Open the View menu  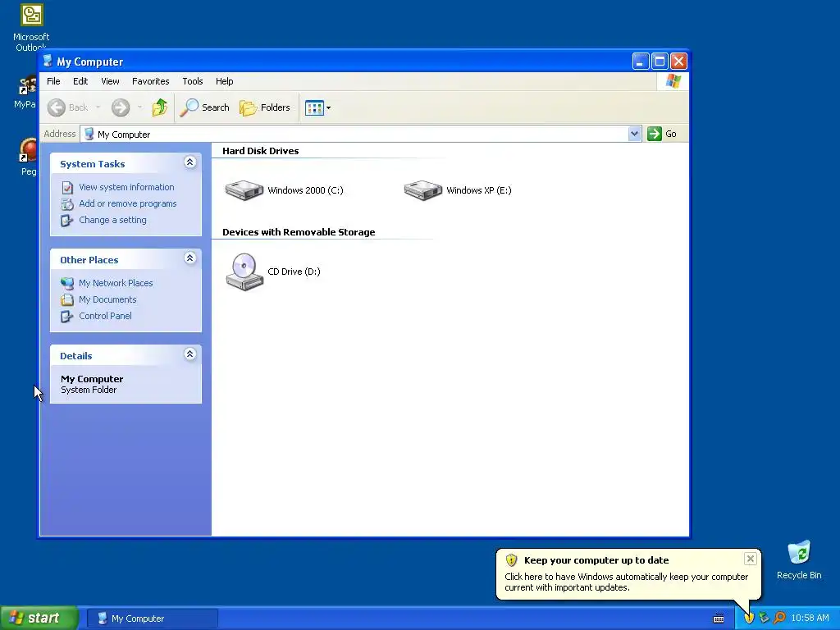(110, 81)
